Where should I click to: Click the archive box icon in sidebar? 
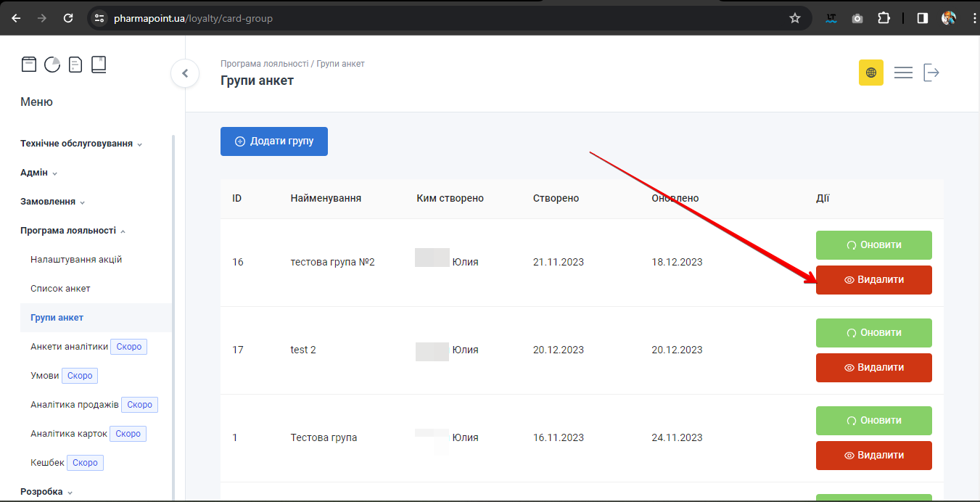(28, 65)
